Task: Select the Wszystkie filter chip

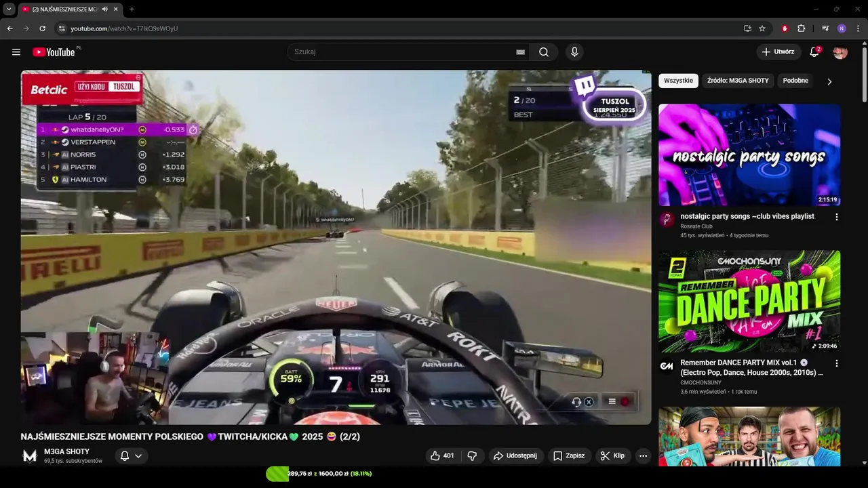Action: coord(678,81)
